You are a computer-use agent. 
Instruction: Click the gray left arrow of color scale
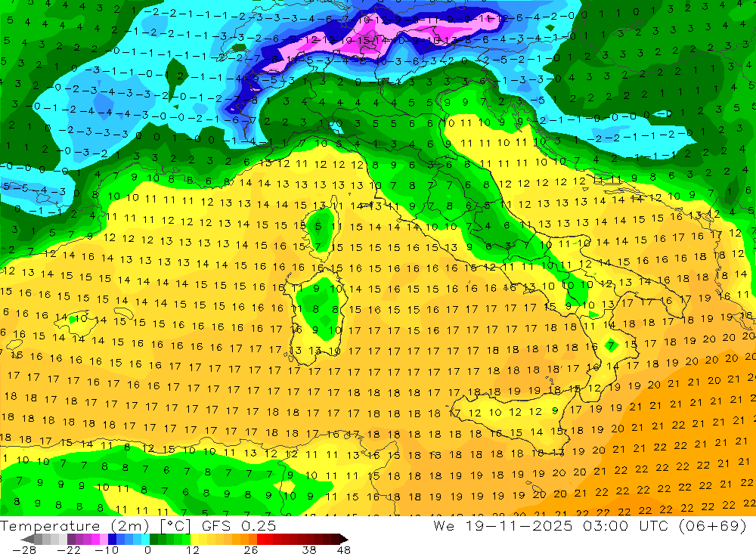tap(27, 539)
